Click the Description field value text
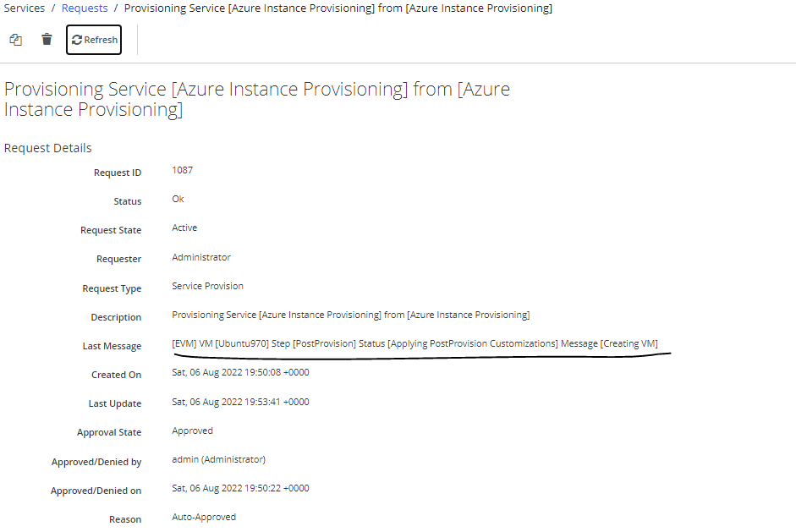 click(351, 315)
